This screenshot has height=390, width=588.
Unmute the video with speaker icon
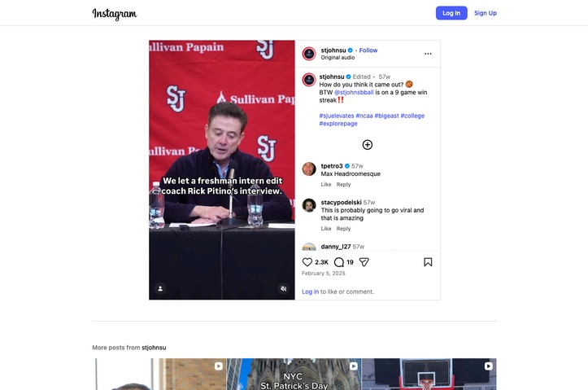(284, 289)
